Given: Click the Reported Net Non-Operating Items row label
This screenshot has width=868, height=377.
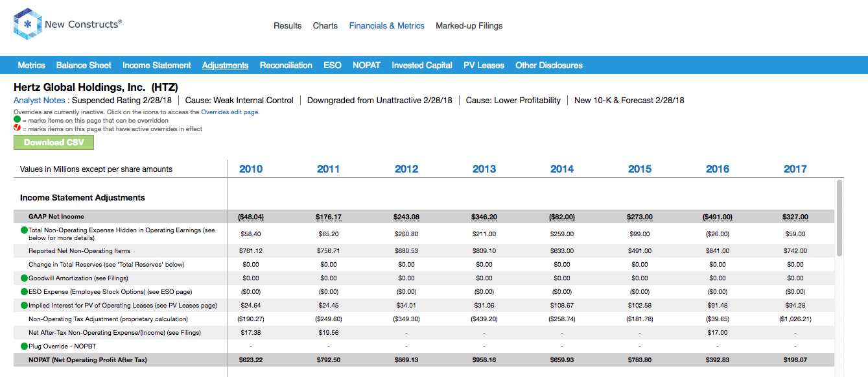Looking at the screenshot, I should click(79, 250).
